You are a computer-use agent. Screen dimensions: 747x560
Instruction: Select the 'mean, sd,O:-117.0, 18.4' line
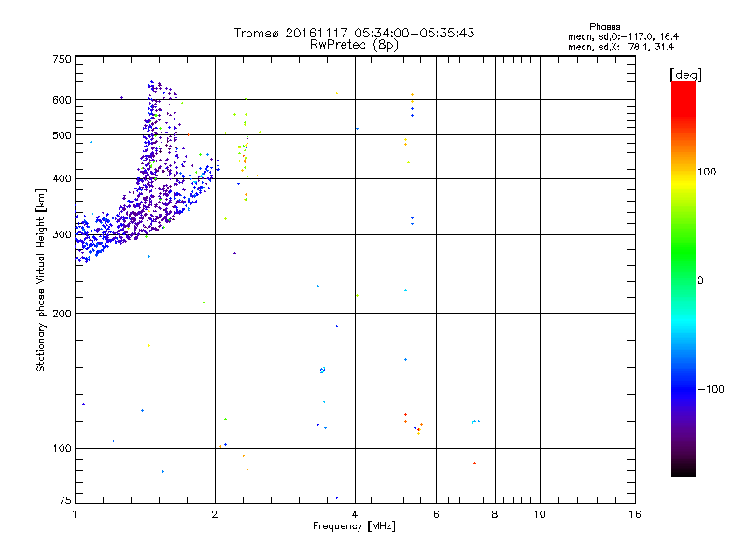point(623,36)
